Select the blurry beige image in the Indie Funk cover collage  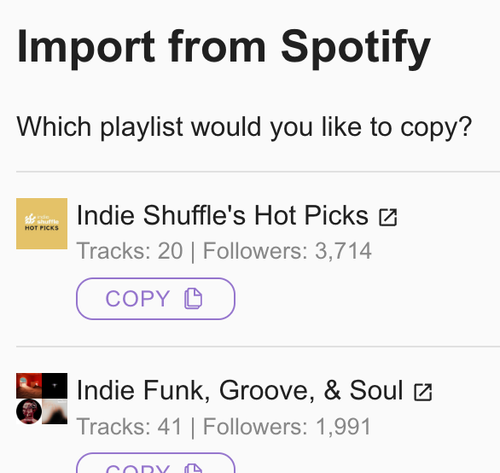55,411
